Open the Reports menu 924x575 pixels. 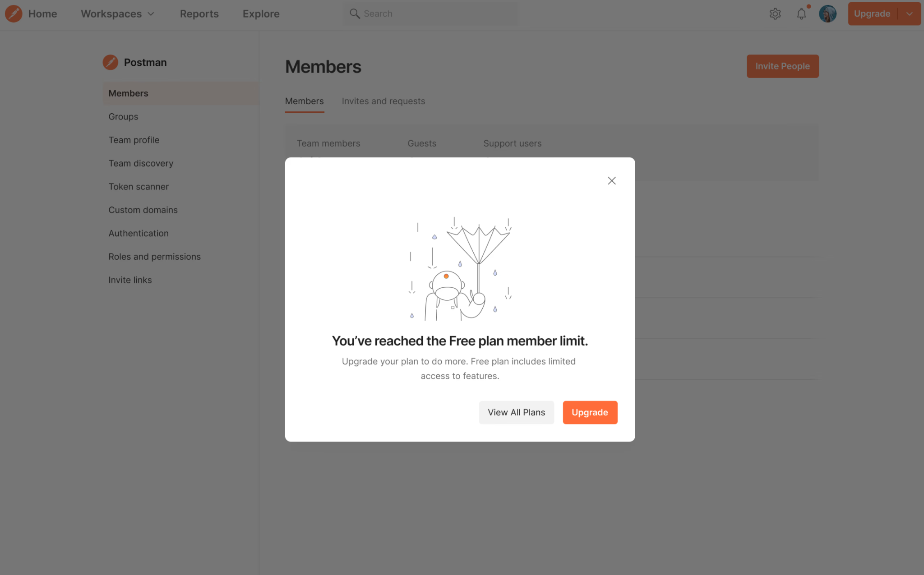199,14
